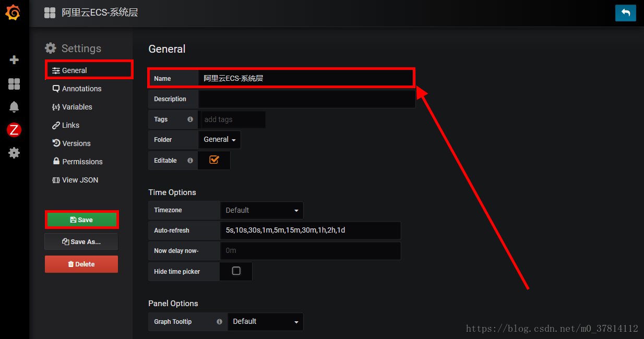Click the Now delay now- field

[311, 251]
